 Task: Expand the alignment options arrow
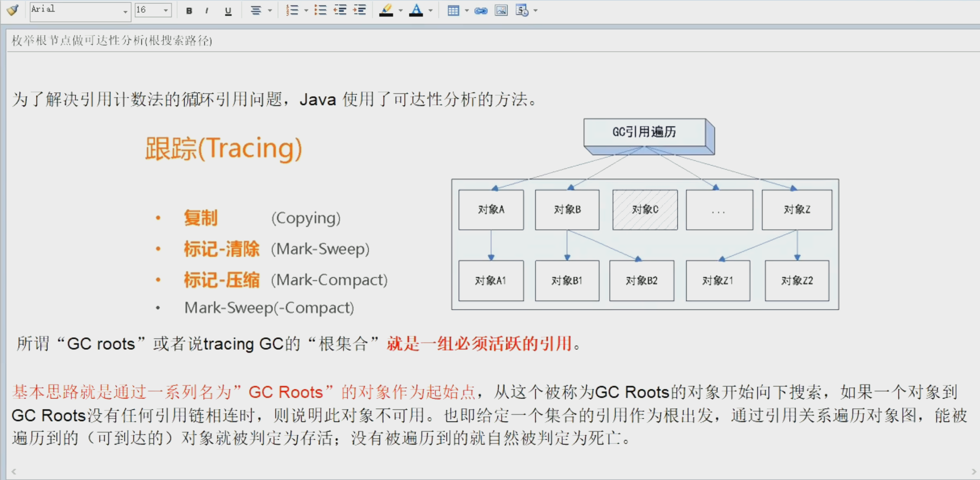[270, 10]
